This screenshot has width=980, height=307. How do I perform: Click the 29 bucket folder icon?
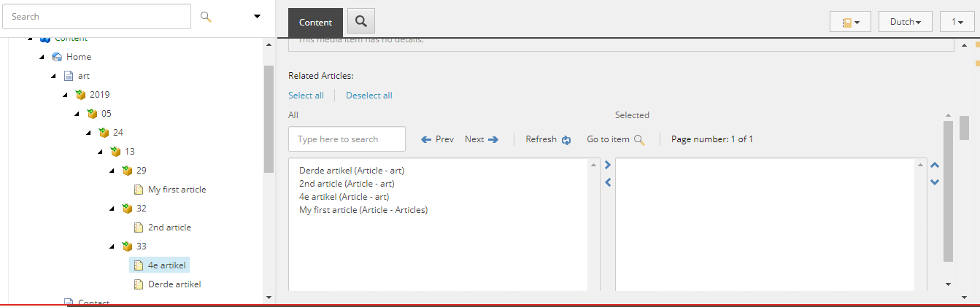pyautogui.click(x=127, y=171)
